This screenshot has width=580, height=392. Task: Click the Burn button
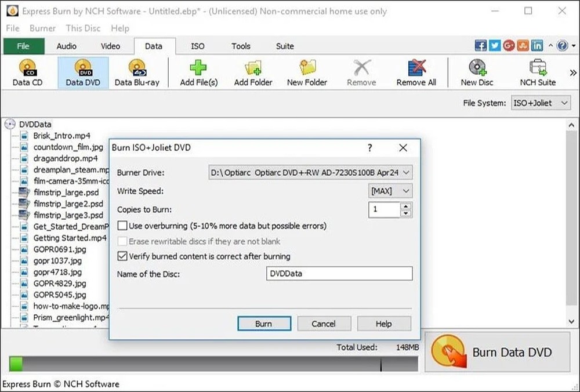[x=264, y=324]
